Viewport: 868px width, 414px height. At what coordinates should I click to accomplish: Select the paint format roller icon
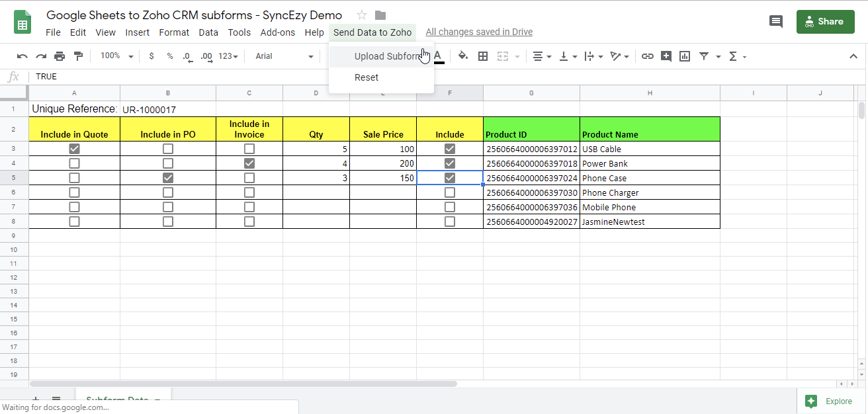(x=78, y=57)
